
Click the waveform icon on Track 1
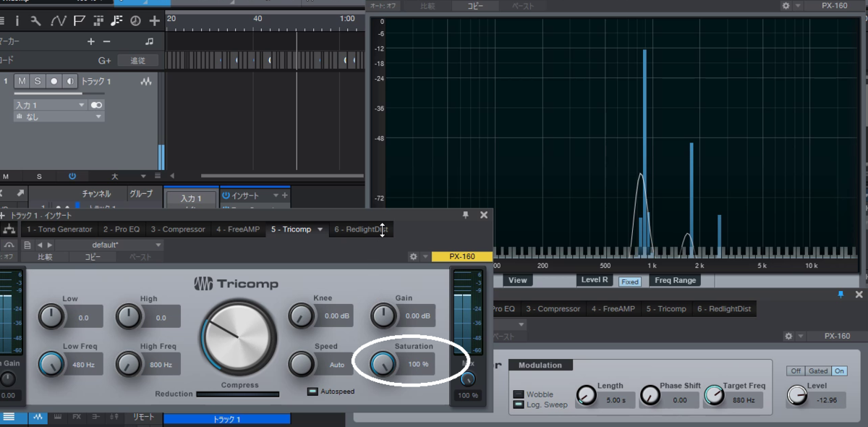tap(147, 82)
